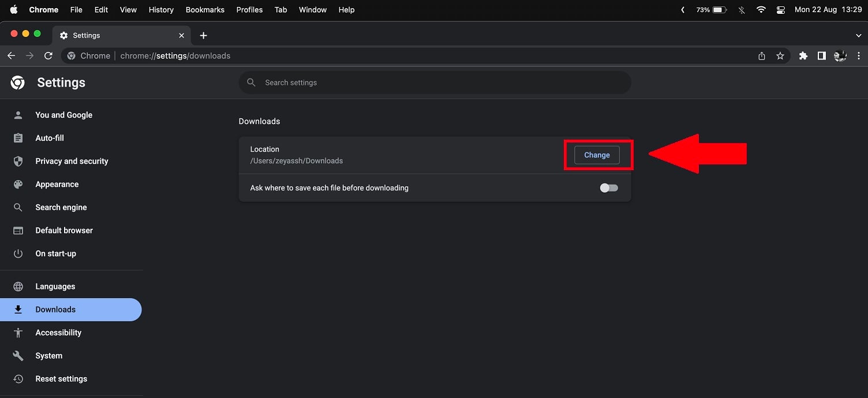Open the Extensions puzzle icon
868x398 pixels.
(x=803, y=56)
